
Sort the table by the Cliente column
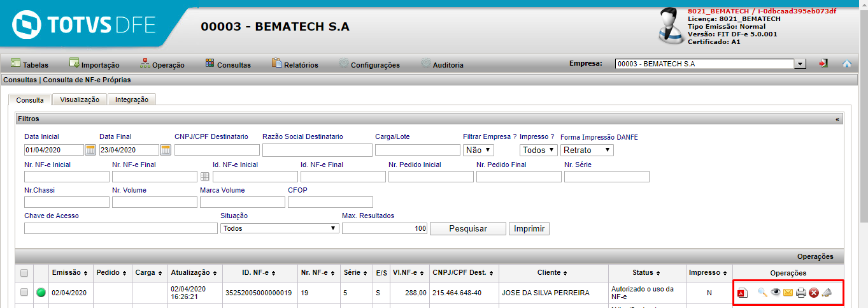(553, 272)
